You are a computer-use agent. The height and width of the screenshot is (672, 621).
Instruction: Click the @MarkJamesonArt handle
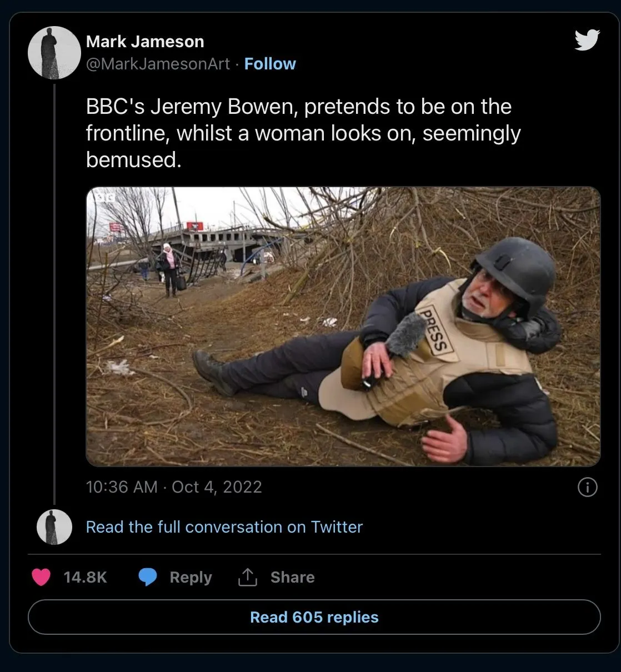(158, 64)
